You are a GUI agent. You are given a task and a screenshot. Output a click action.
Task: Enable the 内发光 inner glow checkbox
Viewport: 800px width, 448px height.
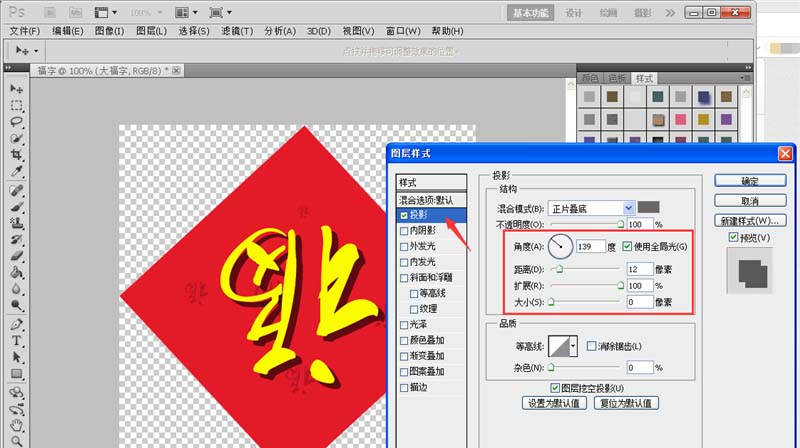404,262
